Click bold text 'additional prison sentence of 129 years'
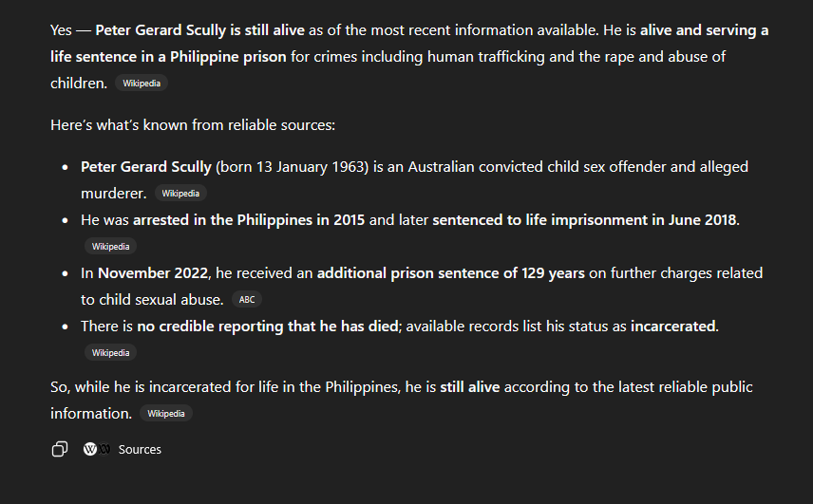The height and width of the screenshot is (504, 813). (450, 273)
